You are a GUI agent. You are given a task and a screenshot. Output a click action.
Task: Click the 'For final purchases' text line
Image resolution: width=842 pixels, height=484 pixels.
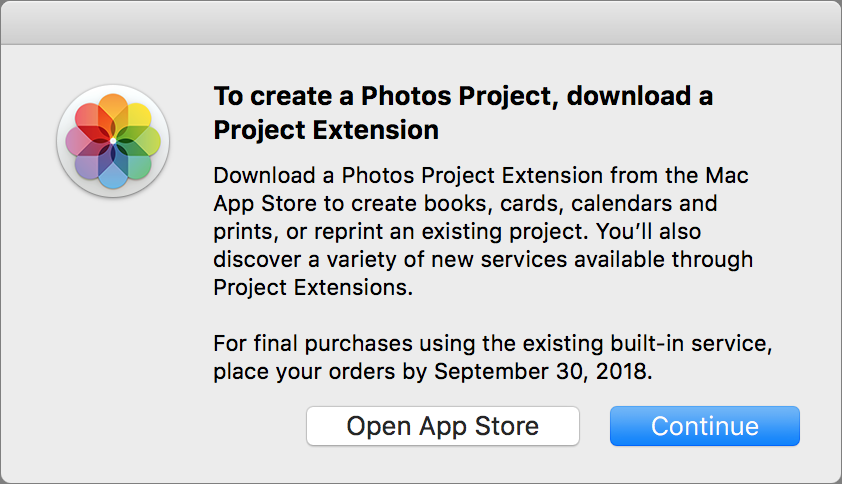coord(492,344)
